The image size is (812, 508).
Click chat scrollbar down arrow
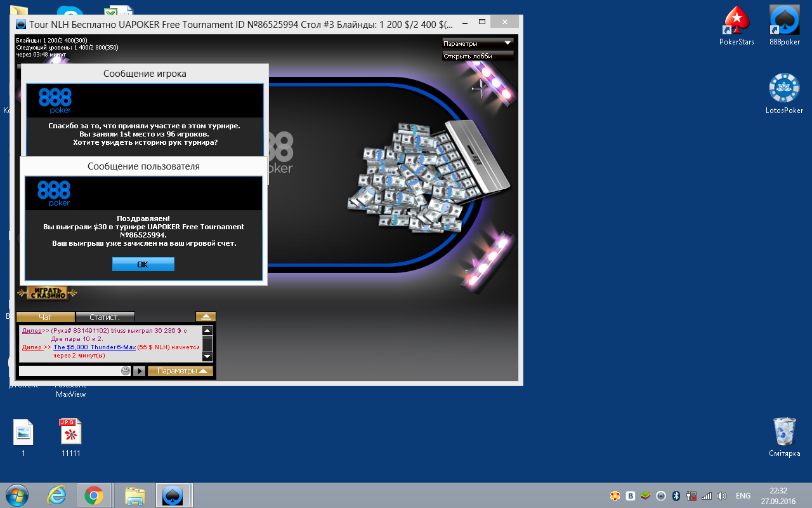click(x=207, y=357)
